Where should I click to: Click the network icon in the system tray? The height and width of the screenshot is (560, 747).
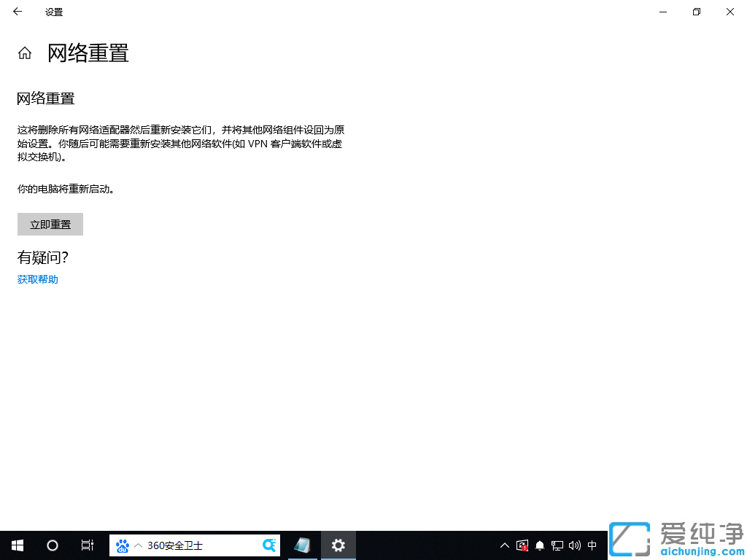coord(557,545)
